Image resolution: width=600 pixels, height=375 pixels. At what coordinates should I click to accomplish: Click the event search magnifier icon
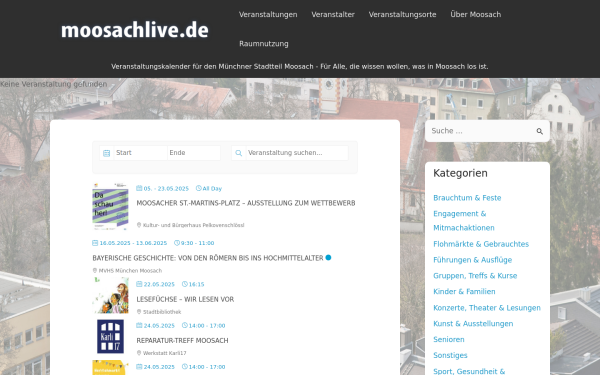pyautogui.click(x=238, y=153)
